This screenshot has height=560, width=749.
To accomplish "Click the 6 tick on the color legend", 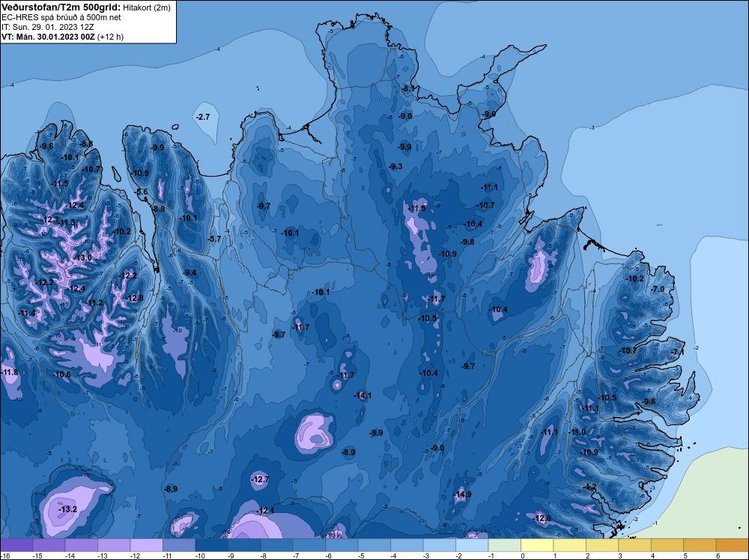I will (x=718, y=556).
